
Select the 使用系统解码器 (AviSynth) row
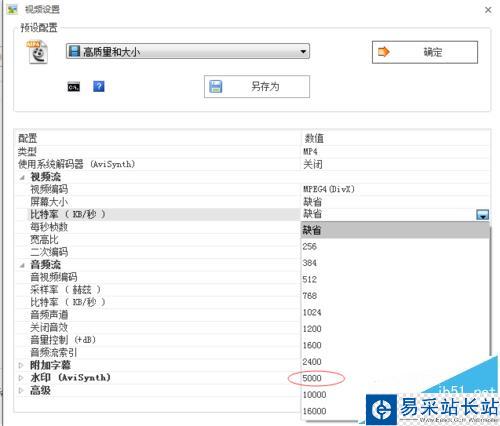(253, 164)
